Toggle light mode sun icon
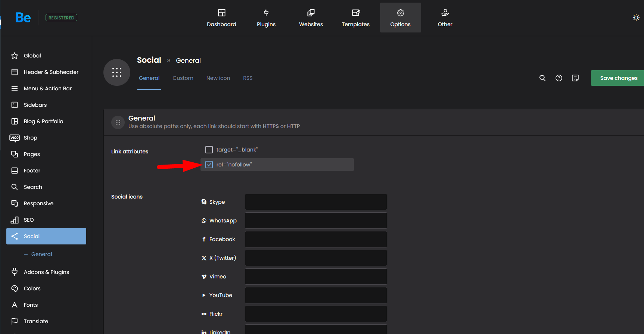 [x=636, y=18]
